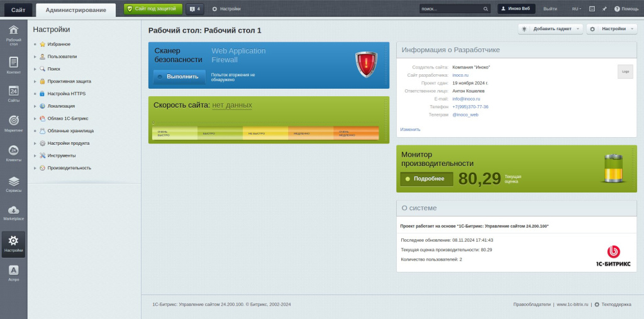This screenshot has width=644, height=319.
Task: Expand the Инструменты tree arrow
Action: click(x=35, y=156)
